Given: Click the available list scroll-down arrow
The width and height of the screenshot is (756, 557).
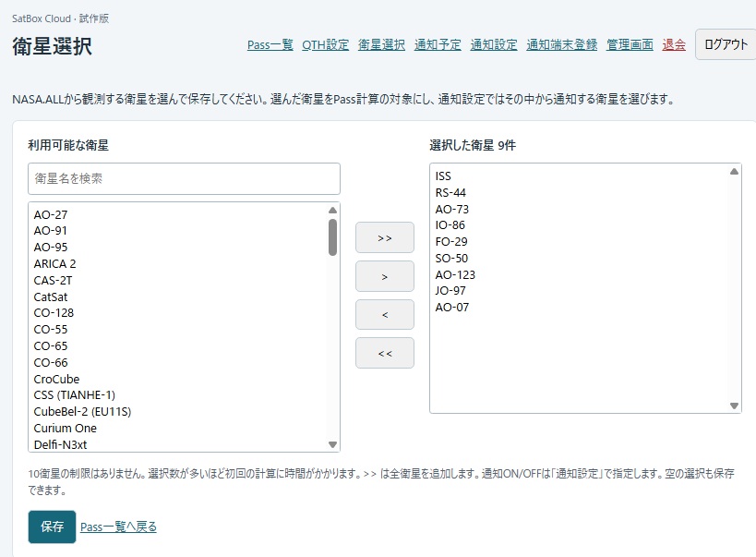Looking at the screenshot, I should tap(332, 444).
